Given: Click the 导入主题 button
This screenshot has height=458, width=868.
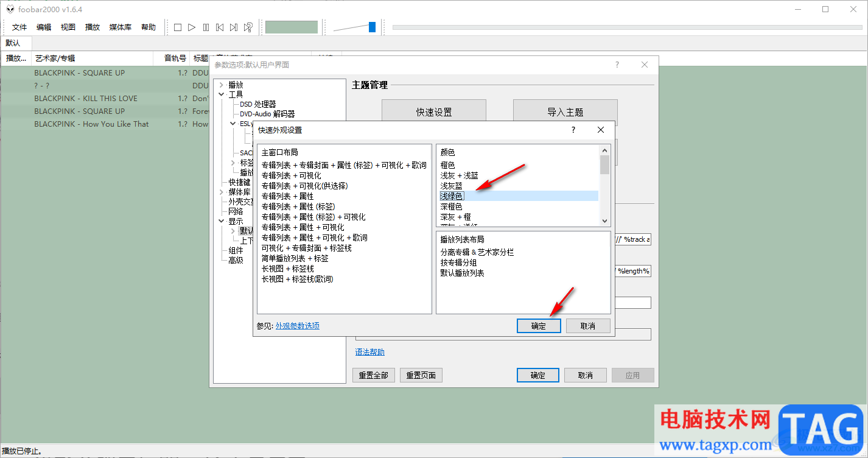Looking at the screenshot, I should click(x=565, y=112).
